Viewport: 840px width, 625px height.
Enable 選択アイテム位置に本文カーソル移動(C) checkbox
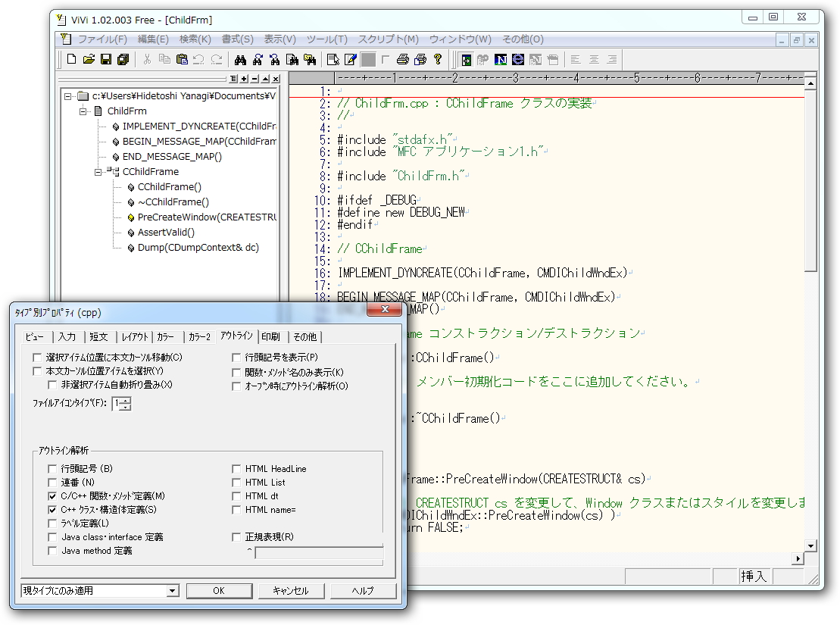(37, 357)
